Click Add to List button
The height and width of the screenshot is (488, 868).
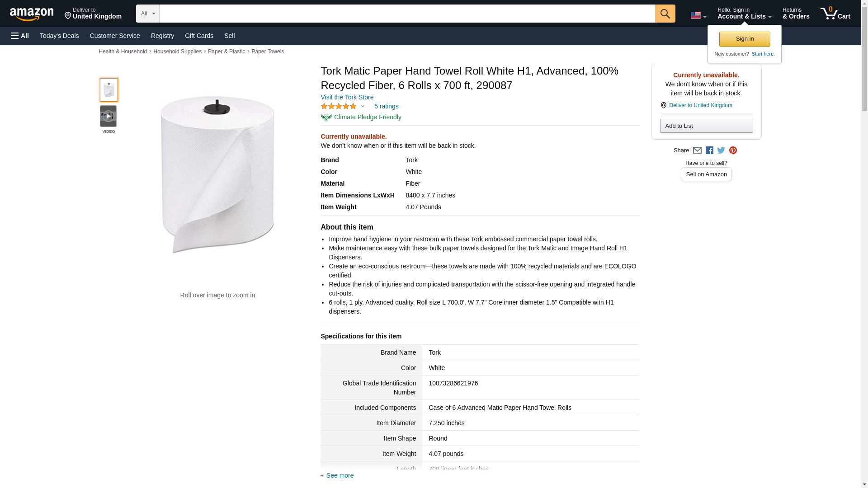[706, 126]
